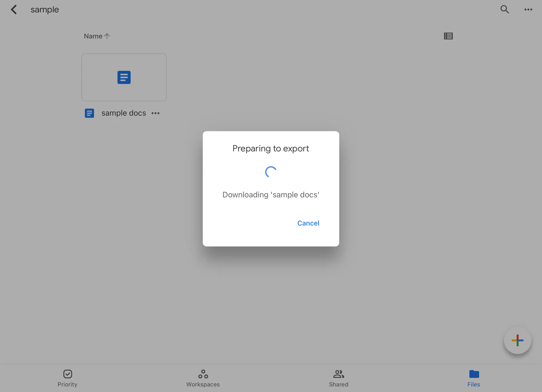The width and height of the screenshot is (542, 392).
Task: Click the small Docs icon beside sample docs
Action: (89, 113)
